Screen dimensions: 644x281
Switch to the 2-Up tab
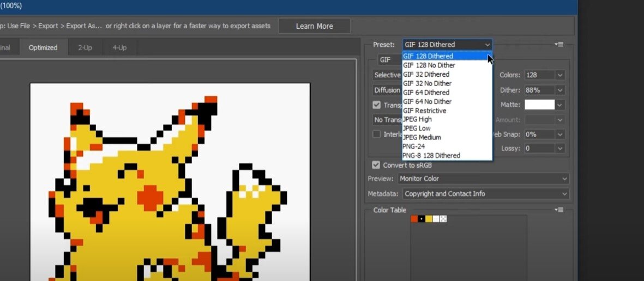click(85, 47)
